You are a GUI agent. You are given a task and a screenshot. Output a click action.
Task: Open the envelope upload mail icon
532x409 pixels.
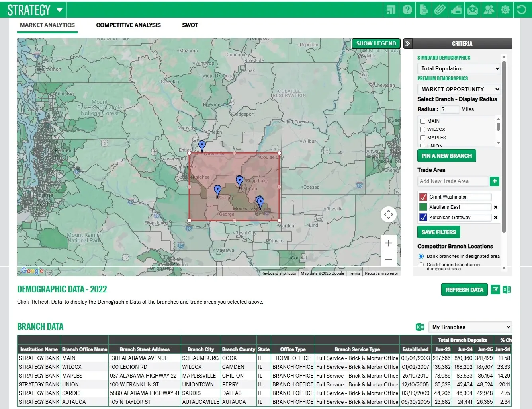(473, 10)
